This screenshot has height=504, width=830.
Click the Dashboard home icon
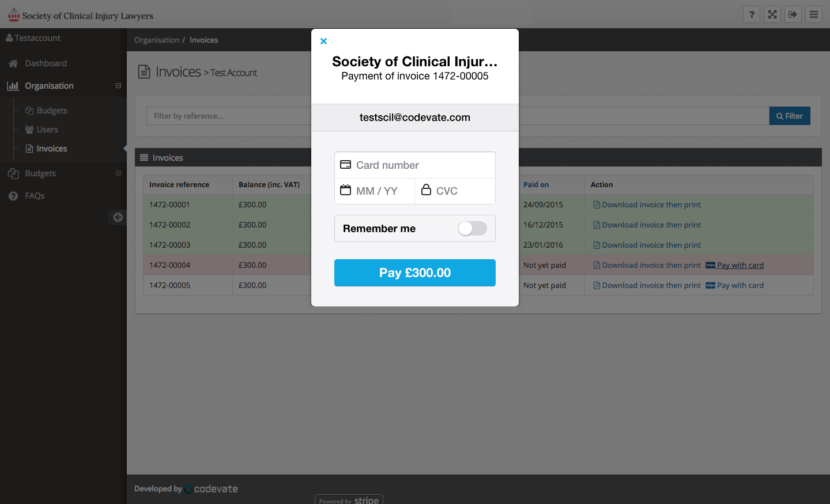[x=13, y=63]
